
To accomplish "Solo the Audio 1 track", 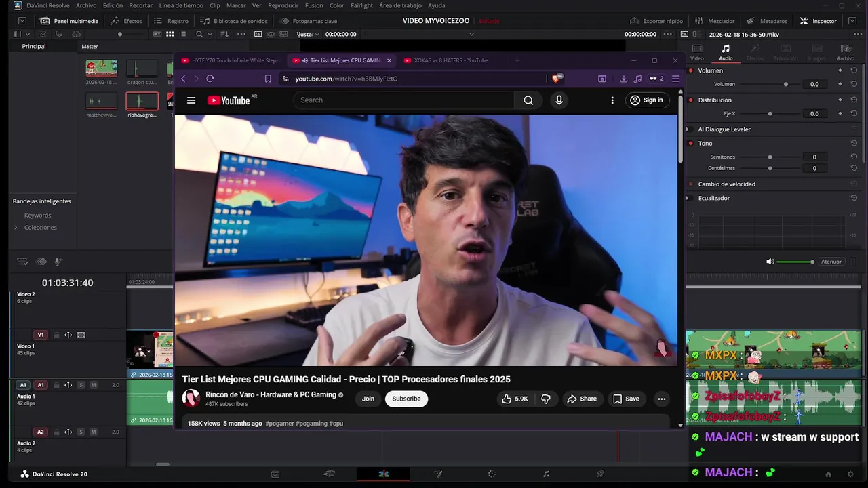I will 81,385.
